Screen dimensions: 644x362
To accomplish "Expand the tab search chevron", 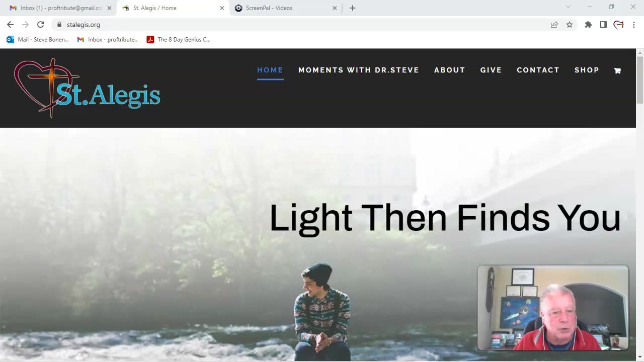I will pos(568,7).
